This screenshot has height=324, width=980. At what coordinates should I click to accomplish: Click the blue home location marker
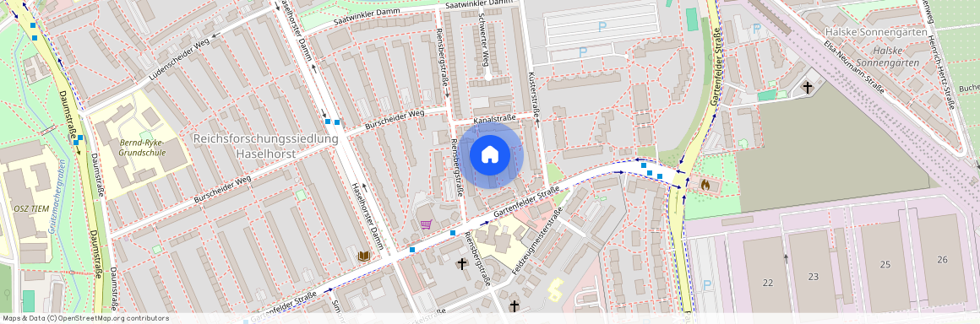(489, 154)
